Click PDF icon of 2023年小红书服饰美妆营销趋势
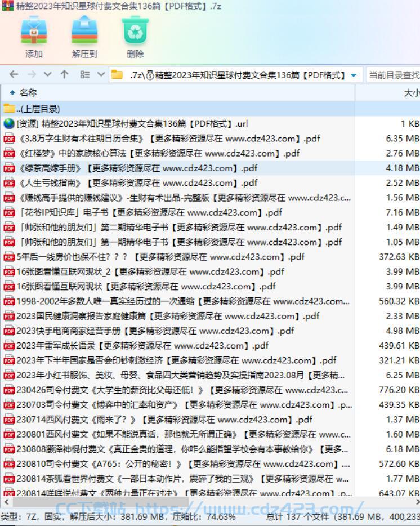420x526 pixels. pyautogui.click(x=9, y=375)
